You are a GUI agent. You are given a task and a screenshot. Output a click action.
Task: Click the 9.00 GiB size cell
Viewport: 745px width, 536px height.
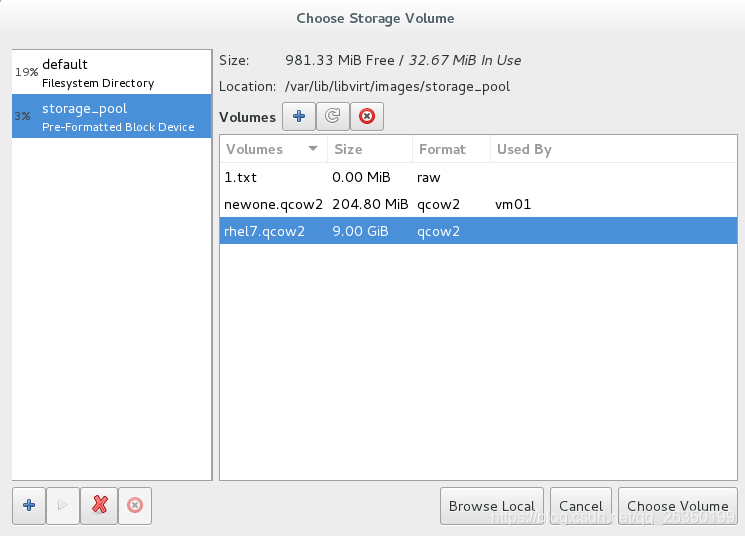click(x=360, y=231)
